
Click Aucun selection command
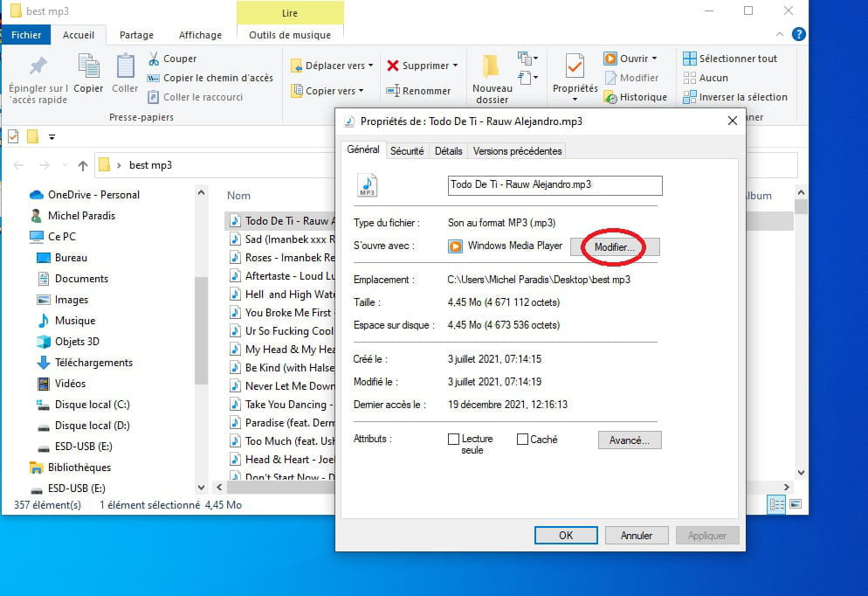click(x=706, y=78)
